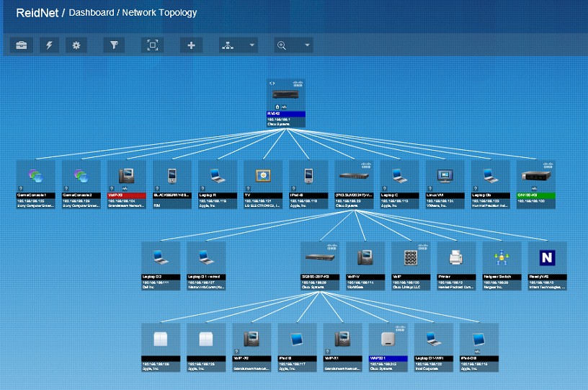Click the topology layout tree icon

228,45
